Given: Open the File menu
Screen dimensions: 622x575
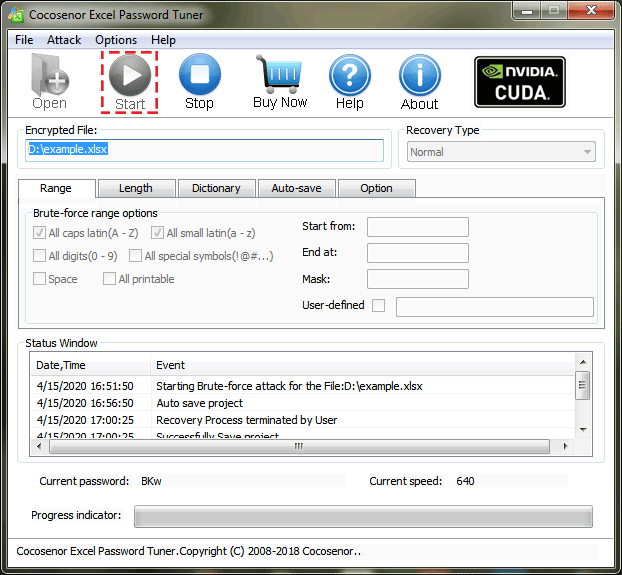Looking at the screenshot, I should click(x=24, y=40).
